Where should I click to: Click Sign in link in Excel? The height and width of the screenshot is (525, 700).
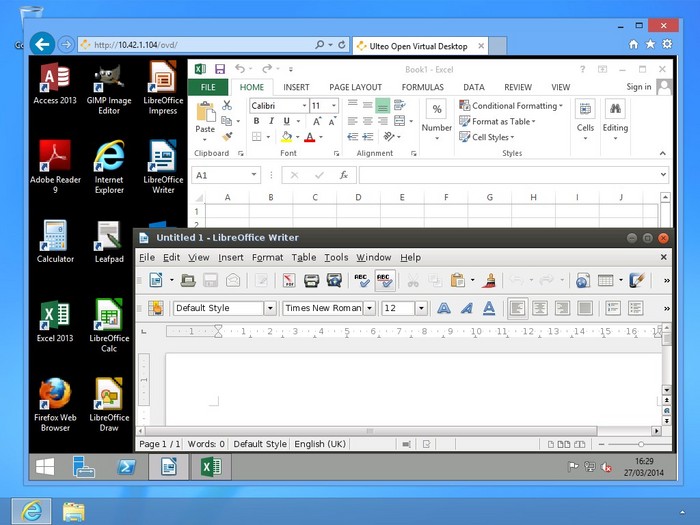pyautogui.click(x=638, y=87)
